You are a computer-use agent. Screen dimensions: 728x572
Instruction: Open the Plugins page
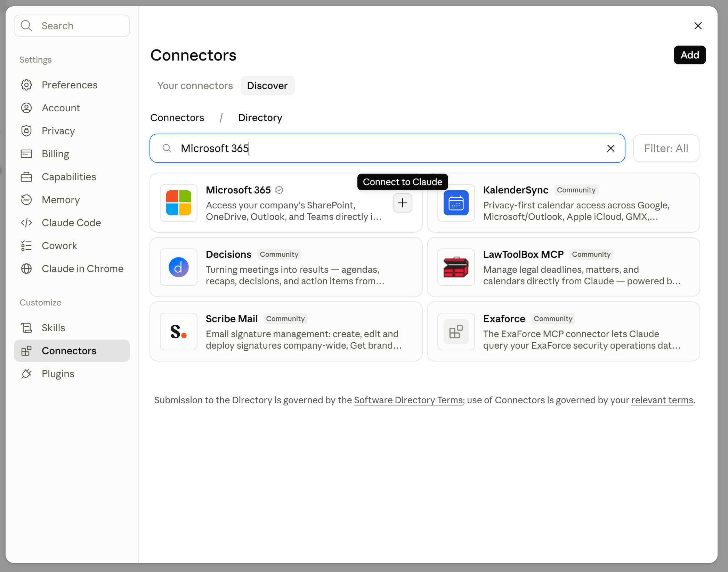(72, 374)
